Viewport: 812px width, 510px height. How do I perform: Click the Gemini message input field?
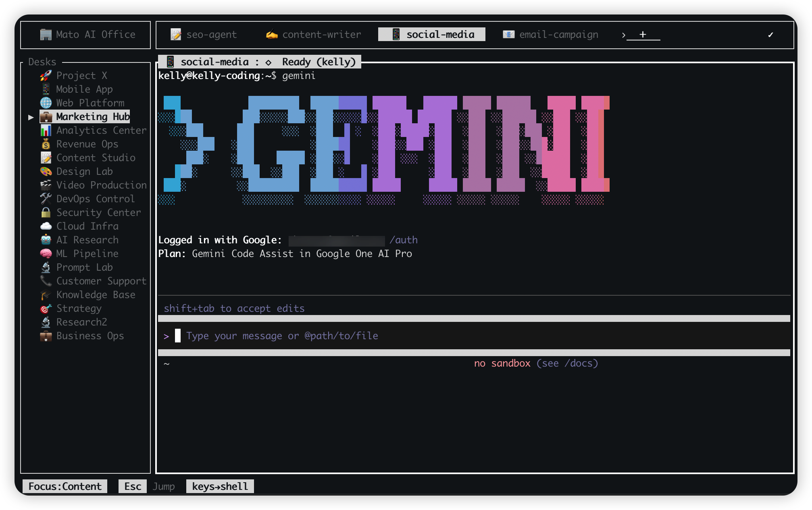point(282,336)
